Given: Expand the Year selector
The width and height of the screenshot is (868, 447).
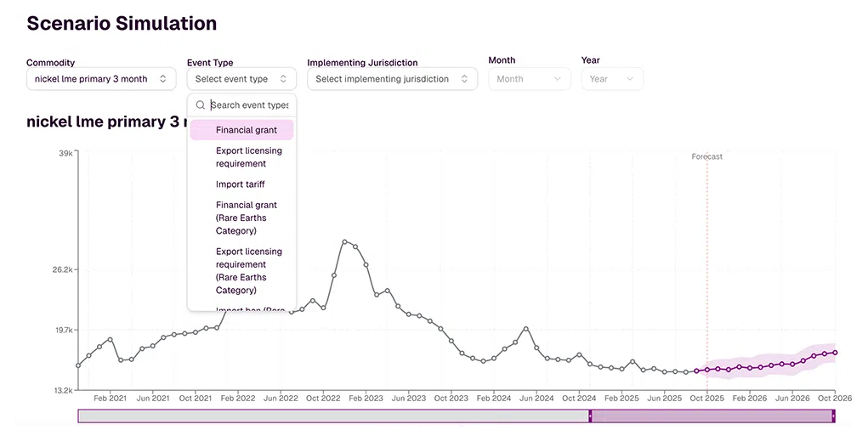Looking at the screenshot, I should (x=611, y=79).
